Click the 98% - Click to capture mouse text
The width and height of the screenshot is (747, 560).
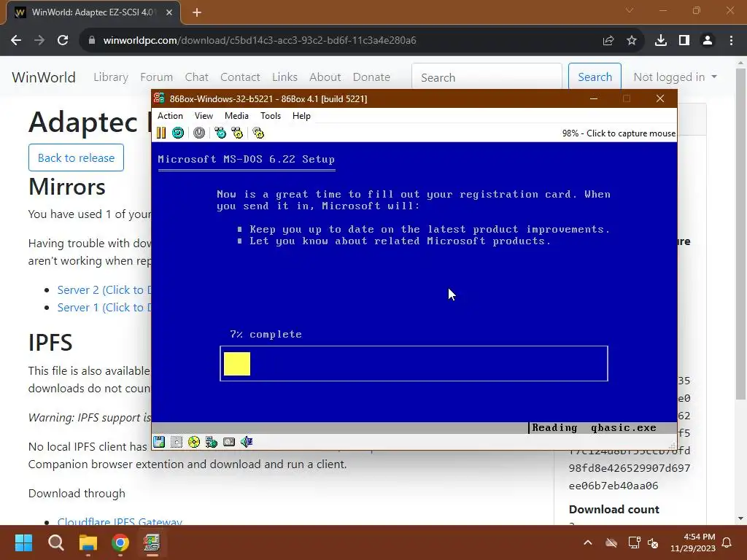[619, 133]
